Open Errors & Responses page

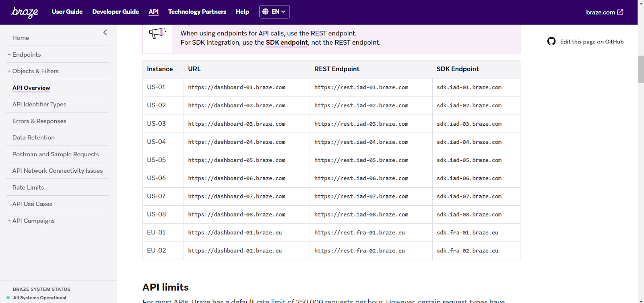click(39, 121)
